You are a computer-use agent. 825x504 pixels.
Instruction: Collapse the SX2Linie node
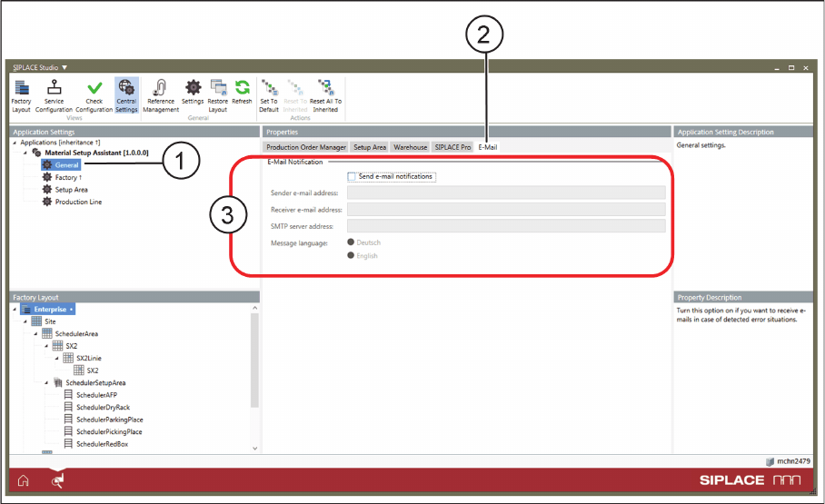pos(57,359)
